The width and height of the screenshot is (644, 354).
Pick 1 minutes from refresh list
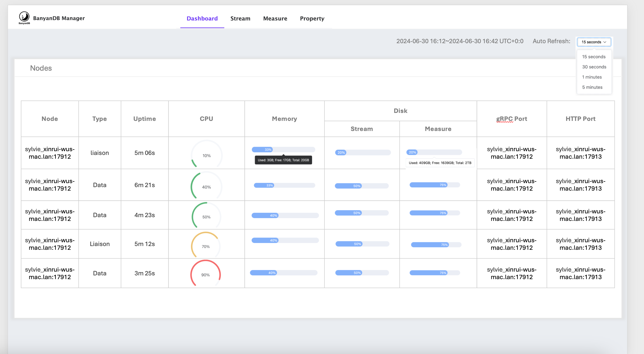[591, 77]
